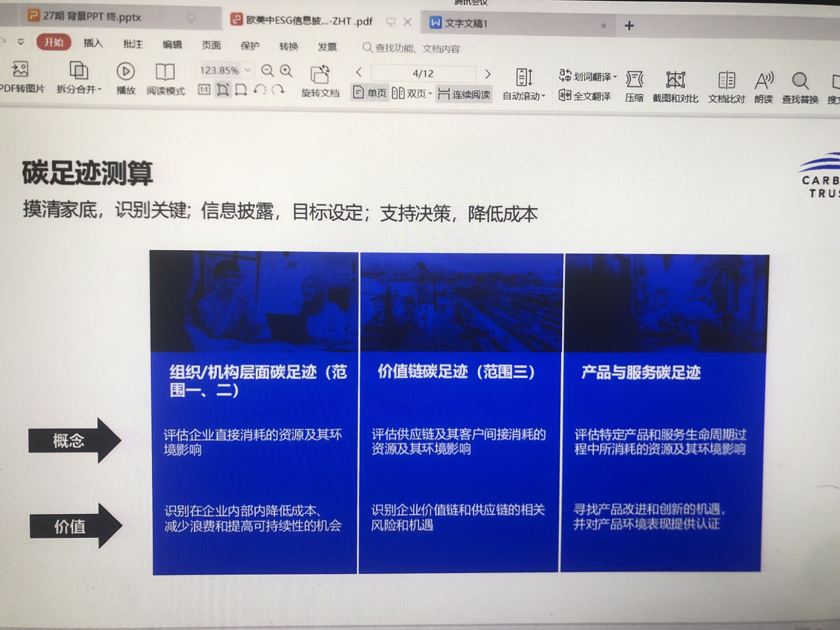The width and height of the screenshot is (840, 630).
Task: Activate 旋转文档 to rotate document
Action: coord(320,81)
